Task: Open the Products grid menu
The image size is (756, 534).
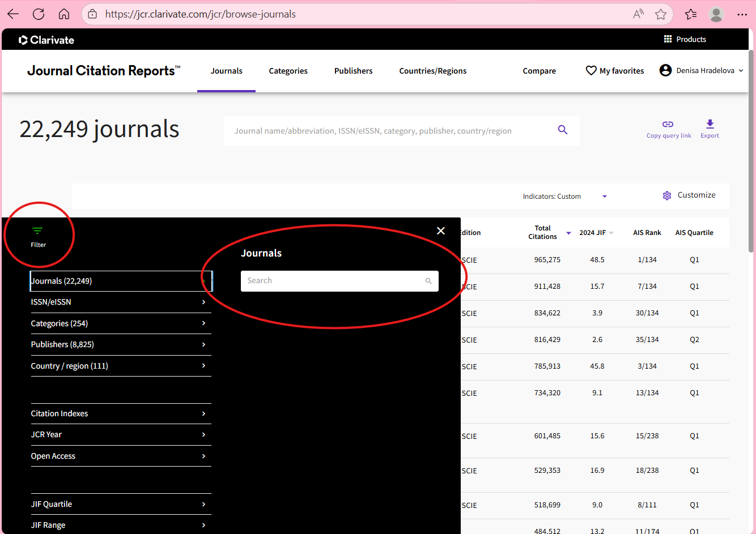Action: point(668,39)
